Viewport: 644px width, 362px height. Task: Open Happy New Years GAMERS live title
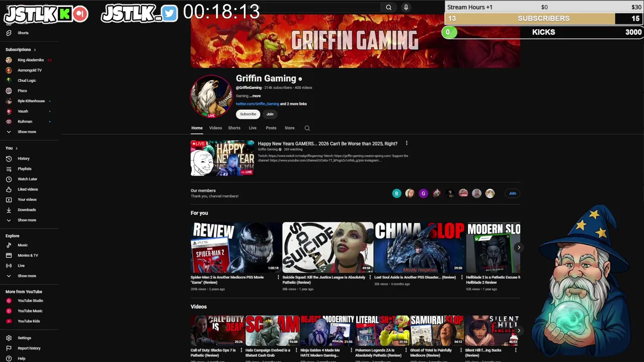click(x=328, y=143)
